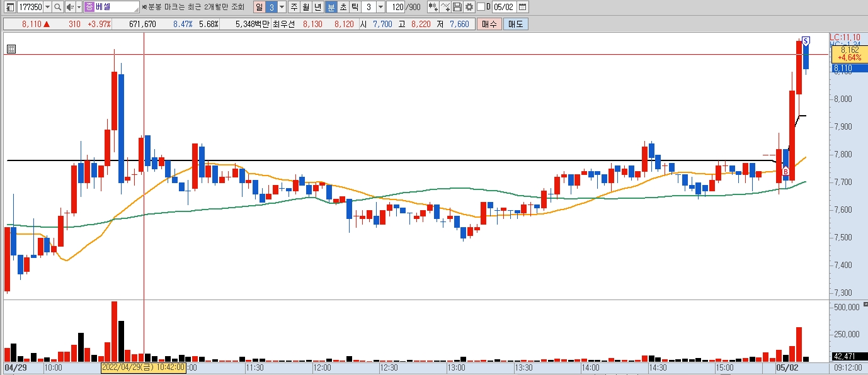This screenshot has width=868, height=375.
Task: Click the speaker sound icon
Action: [70, 8]
